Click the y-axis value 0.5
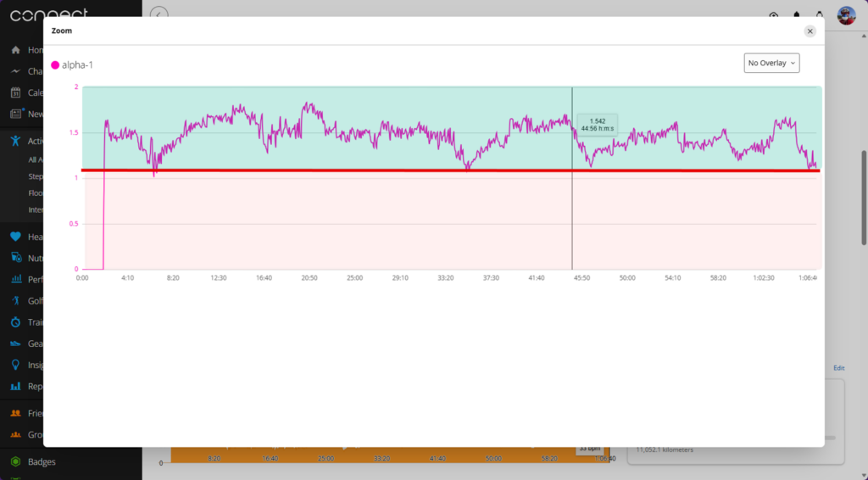This screenshot has width=868, height=480. click(x=73, y=224)
